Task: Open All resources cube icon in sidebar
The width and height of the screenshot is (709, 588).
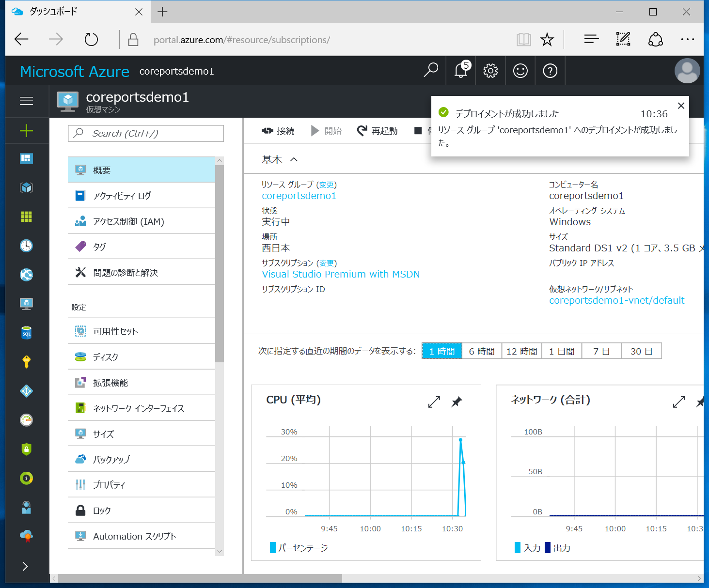Action: tap(26, 187)
